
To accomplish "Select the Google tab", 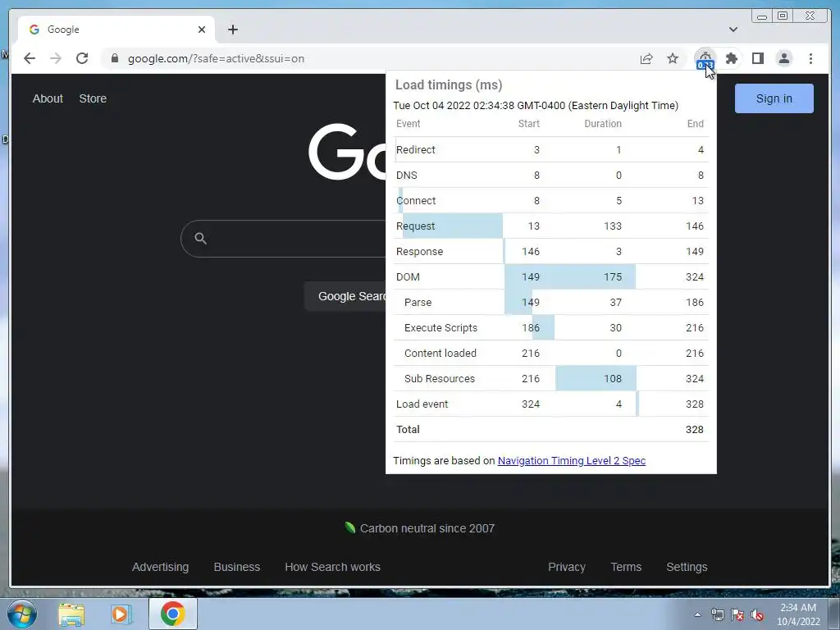I will [x=116, y=30].
